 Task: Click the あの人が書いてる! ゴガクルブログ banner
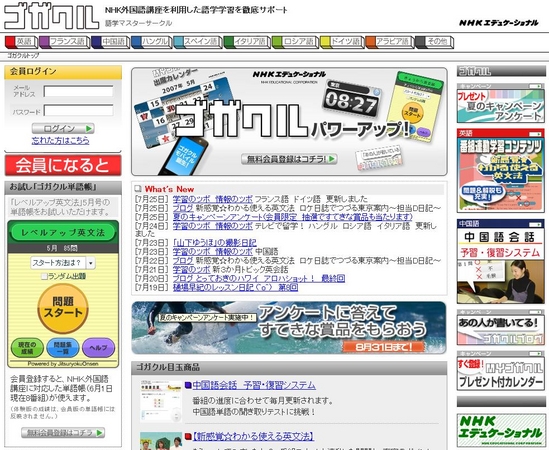[x=501, y=330]
